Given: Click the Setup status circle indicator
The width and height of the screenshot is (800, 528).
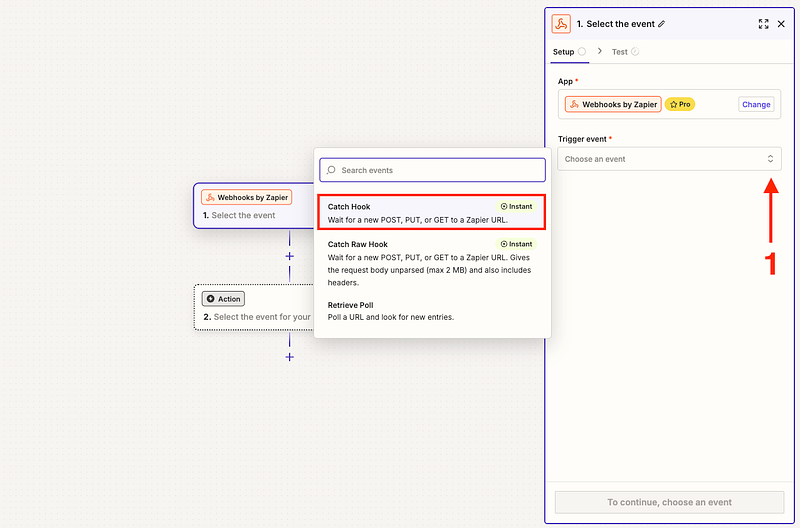Looking at the screenshot, I should (x=582, y=52).
